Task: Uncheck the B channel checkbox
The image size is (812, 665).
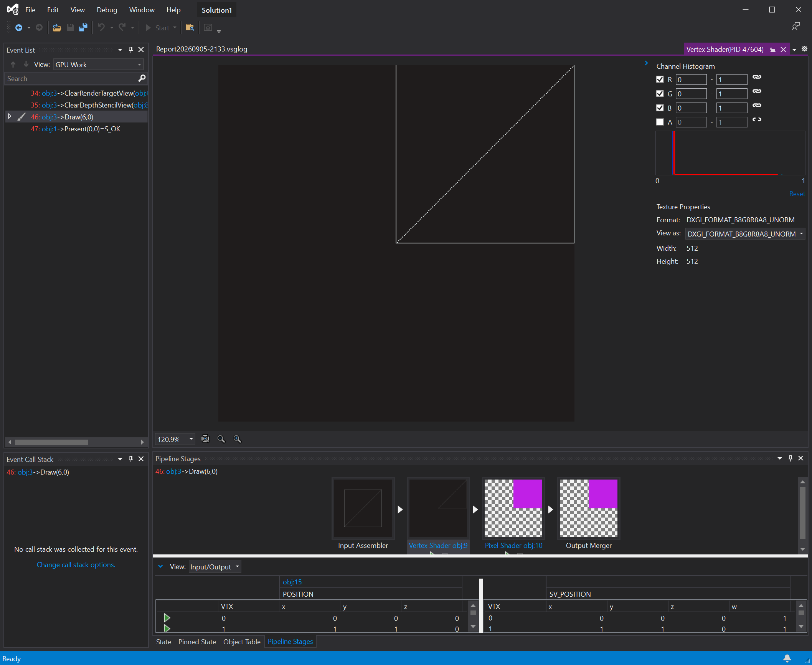Action: point(660,108)
